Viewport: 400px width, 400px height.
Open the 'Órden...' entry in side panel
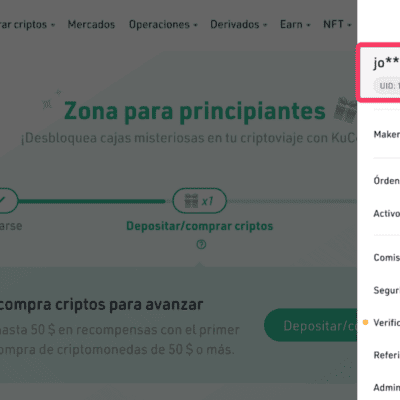coord(387,180)
